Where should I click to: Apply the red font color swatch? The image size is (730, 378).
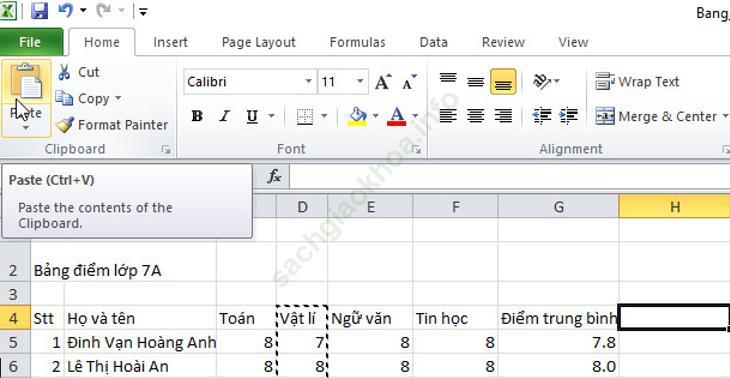coord(396,116)
